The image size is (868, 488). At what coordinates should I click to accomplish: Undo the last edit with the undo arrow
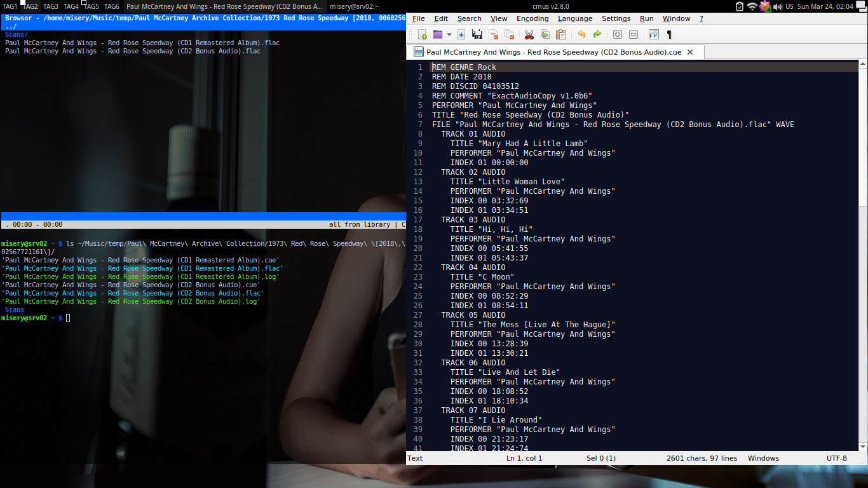(582, 34)
